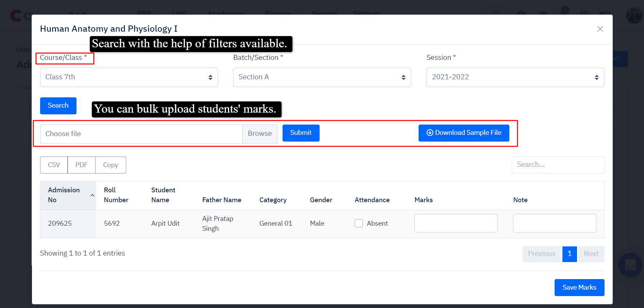The width and height of the screenshot is (644, 308).
Task: Export the table as PDF
Action: coord(82,165)
